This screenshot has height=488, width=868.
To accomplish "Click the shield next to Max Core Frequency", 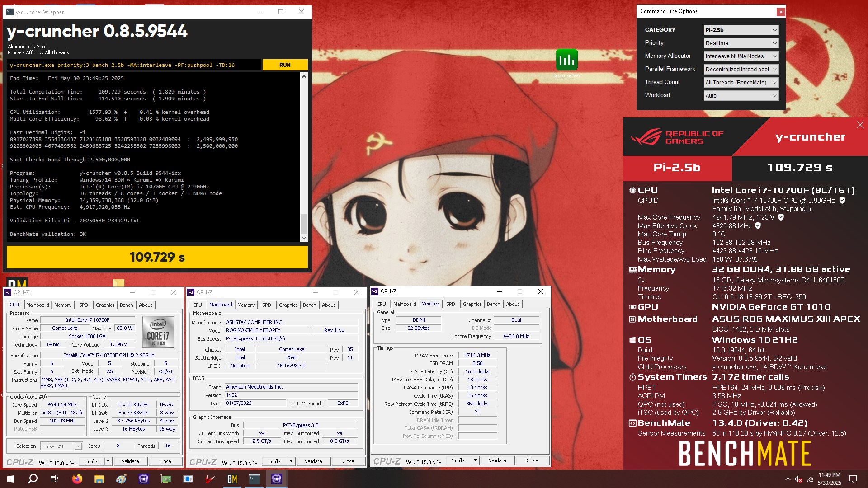I will pos(781,217).
